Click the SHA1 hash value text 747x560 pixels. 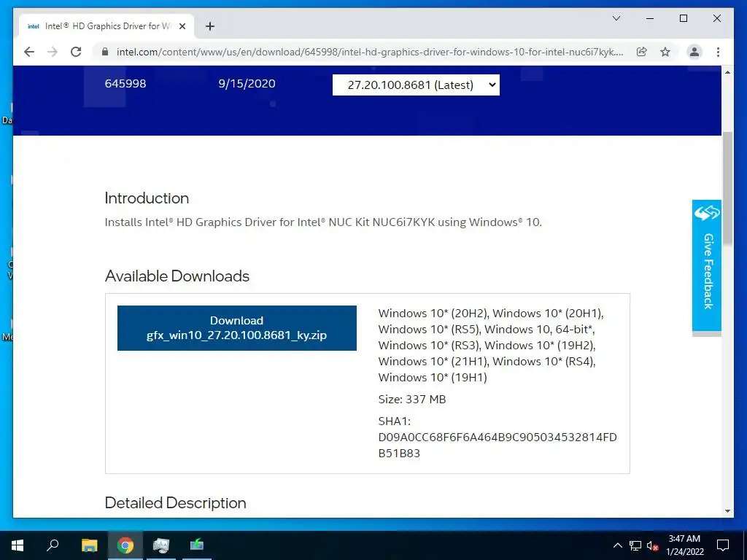(x=498, y=445)
